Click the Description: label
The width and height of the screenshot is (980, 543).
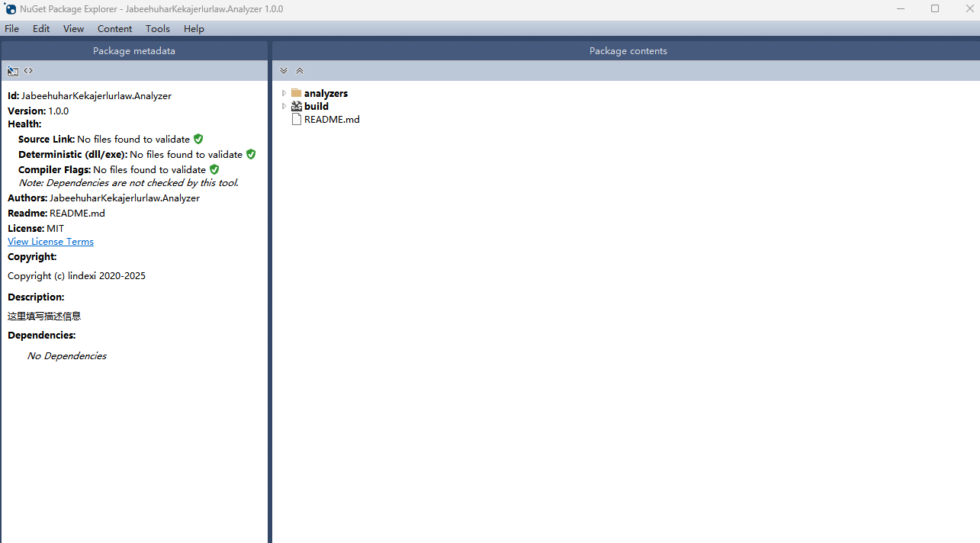pos(36,297)
